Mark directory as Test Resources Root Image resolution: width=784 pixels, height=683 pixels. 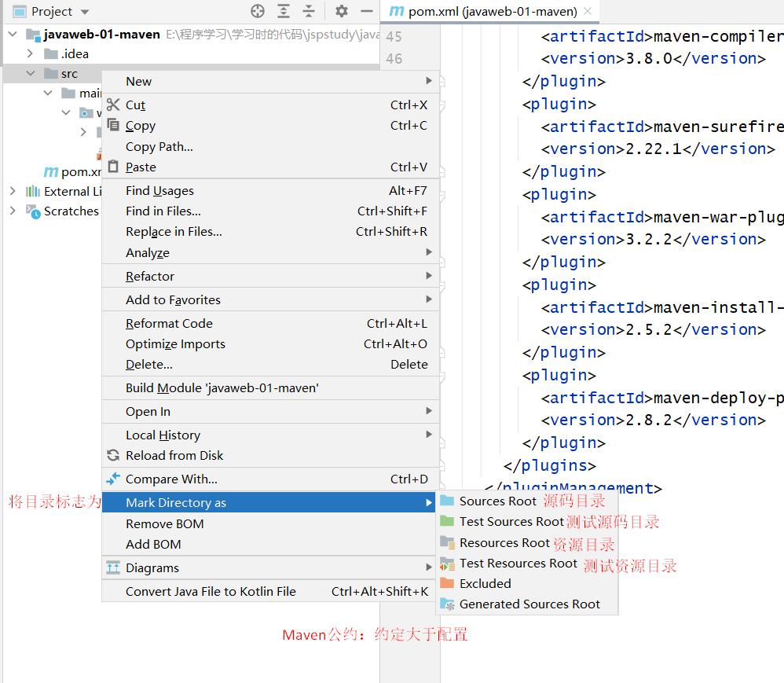(527, 563)
